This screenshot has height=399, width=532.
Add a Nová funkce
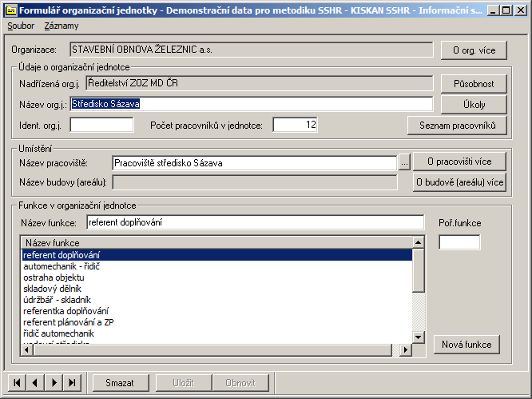coord(466,345)
